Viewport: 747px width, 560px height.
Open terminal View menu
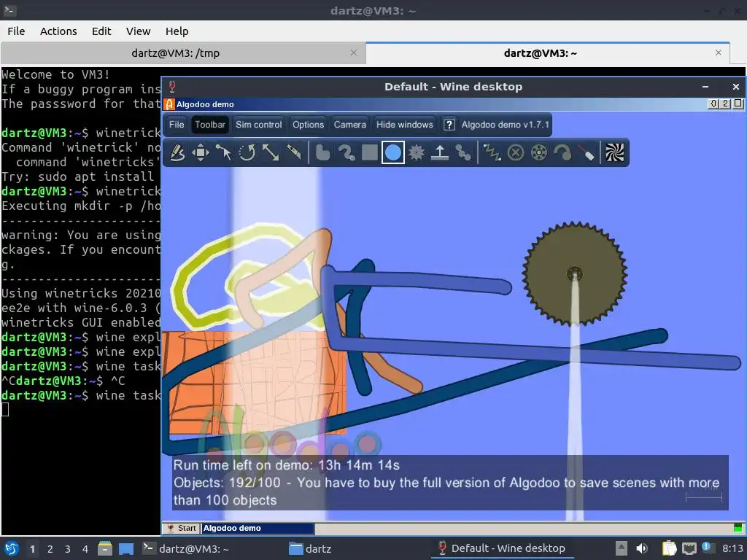coord(138,31)
